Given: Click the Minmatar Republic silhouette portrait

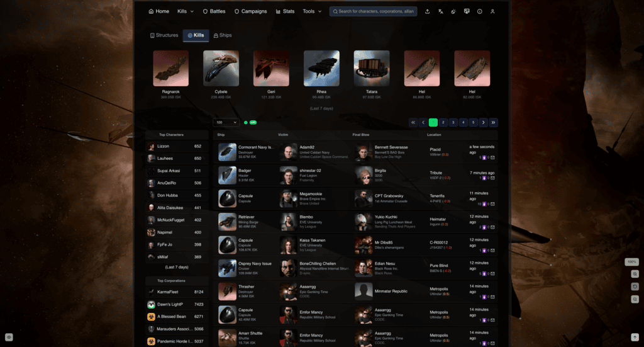Looking at the screenshot, I should tap(364, 292).
